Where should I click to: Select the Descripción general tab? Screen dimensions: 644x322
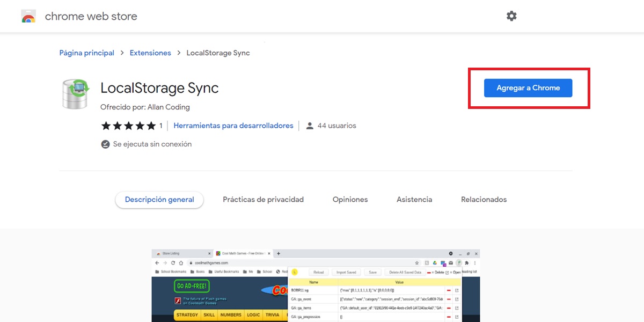coord(159,199)
